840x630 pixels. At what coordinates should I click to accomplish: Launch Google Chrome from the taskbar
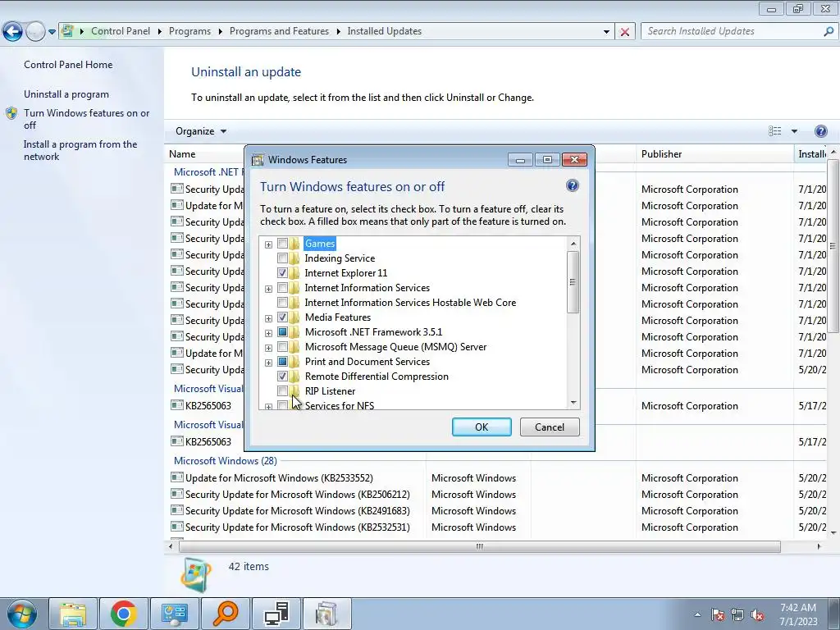point(123,614)
